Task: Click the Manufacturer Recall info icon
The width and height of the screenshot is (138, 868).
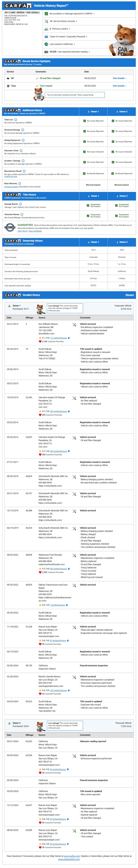Action: 24,171
